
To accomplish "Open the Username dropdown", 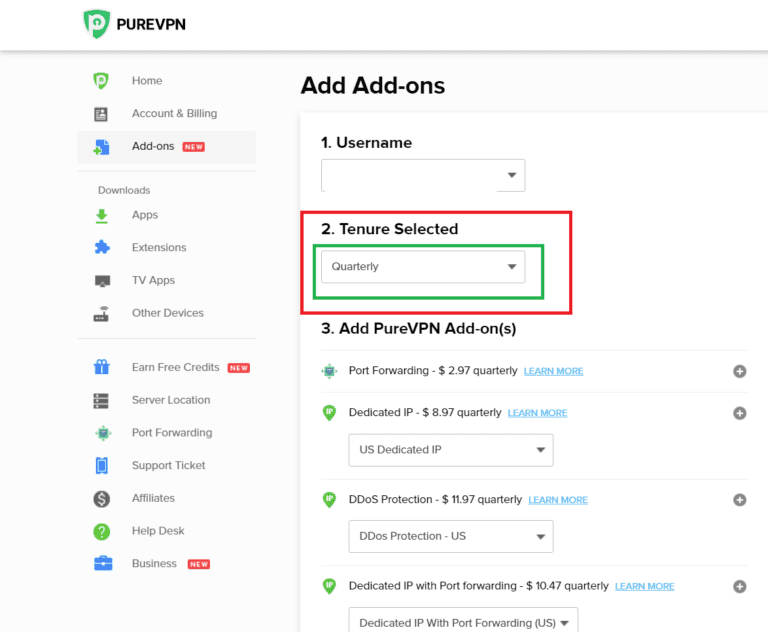I will pos(423,175).
